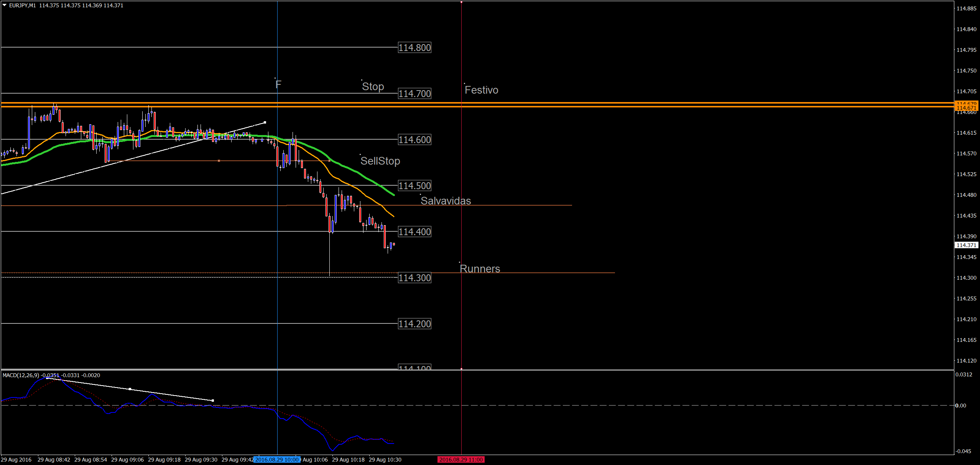Select the 114.200 price level label
Viewport: 980px width, 465px height.
[414, 324]
